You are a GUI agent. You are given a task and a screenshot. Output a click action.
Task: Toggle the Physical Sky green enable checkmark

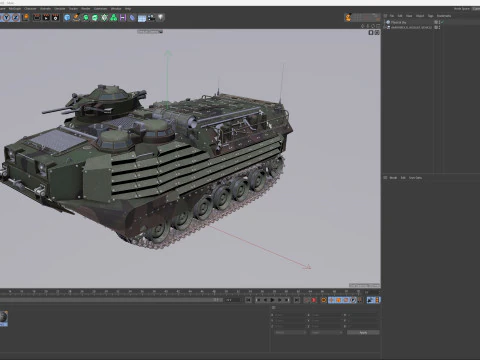point(442,22)
